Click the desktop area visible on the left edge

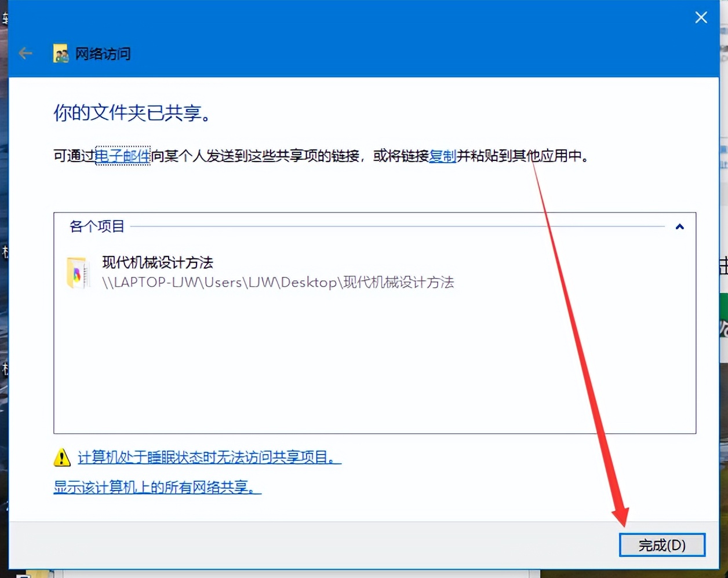pyautogui.click(x=5, y=290)
